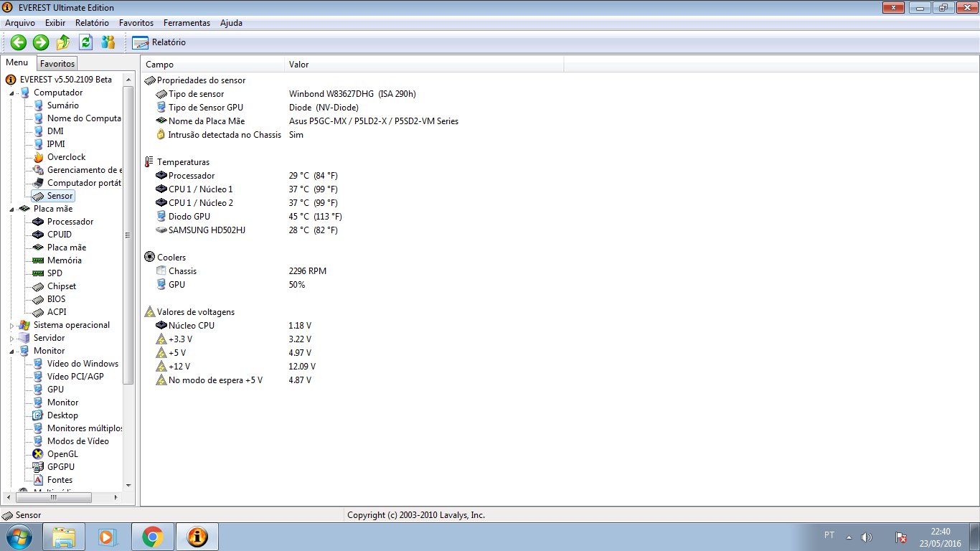The image size is (980, 551).
Task: Click the green Back arrow toolbar icon
Action: [19, 42]
